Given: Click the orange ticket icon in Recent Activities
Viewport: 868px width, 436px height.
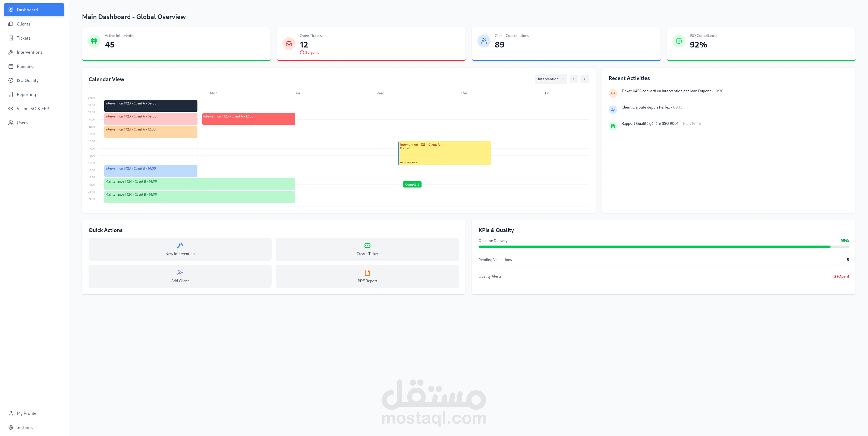Looking at the screenshot, I should point(613,94).
